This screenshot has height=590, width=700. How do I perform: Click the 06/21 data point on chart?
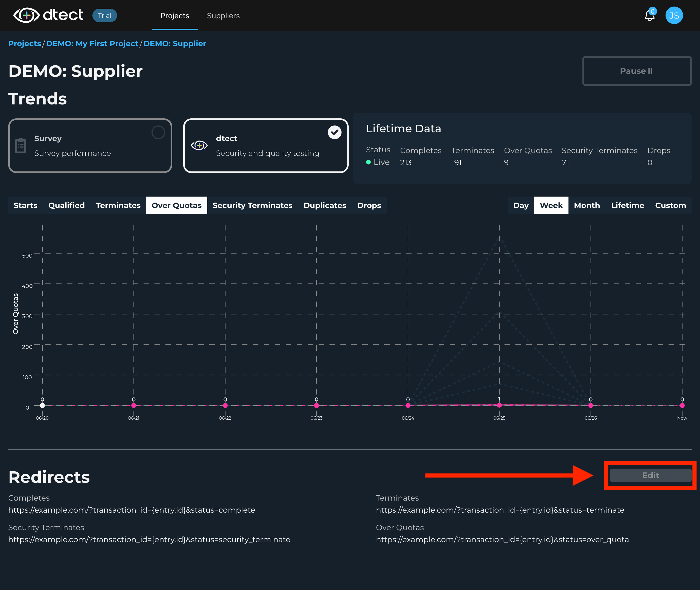click(x=134, y=405)
